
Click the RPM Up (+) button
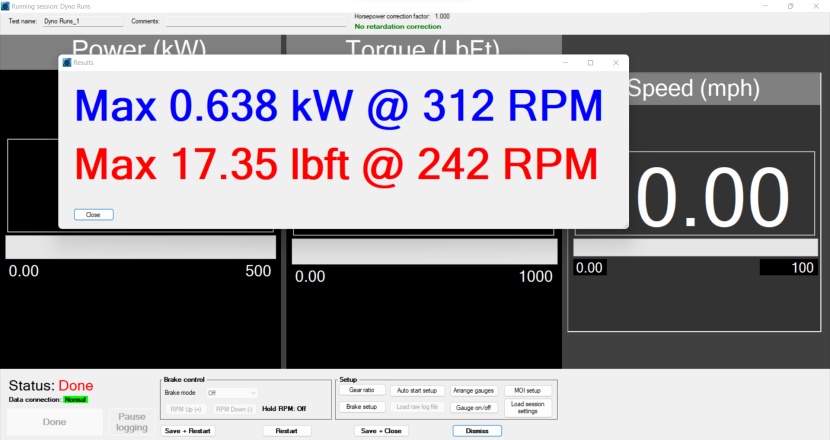coord(186,409)
